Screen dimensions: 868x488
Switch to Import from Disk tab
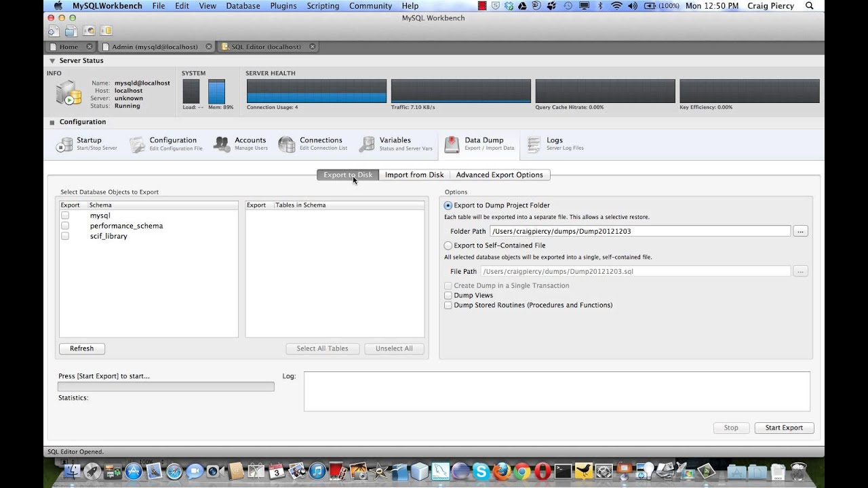(x=414, y=175)
